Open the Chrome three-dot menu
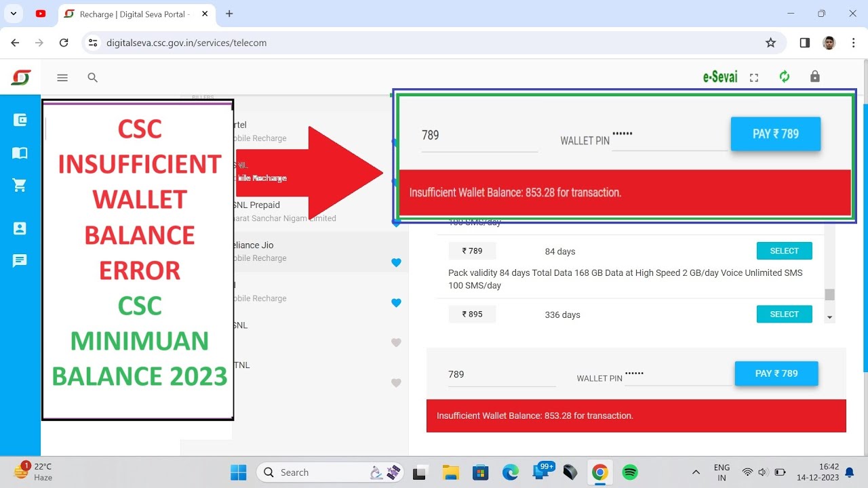The height and width of the screenshot is (488, 868). click(852, 43)
